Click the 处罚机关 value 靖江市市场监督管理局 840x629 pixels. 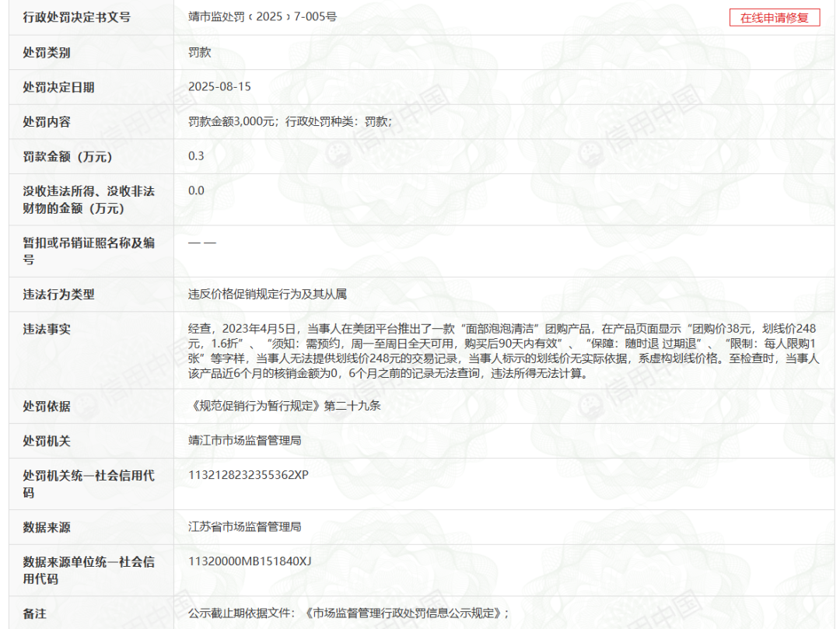245,441
